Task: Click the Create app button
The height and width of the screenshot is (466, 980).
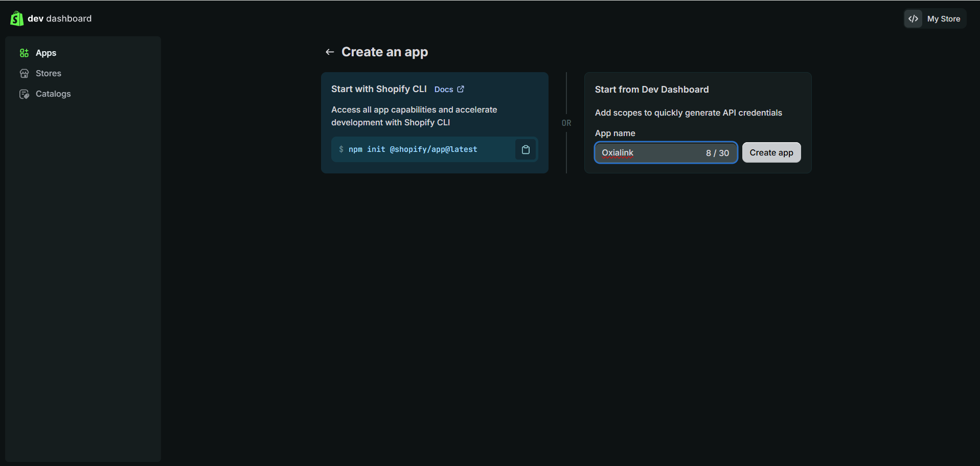Action: (771, 152)
